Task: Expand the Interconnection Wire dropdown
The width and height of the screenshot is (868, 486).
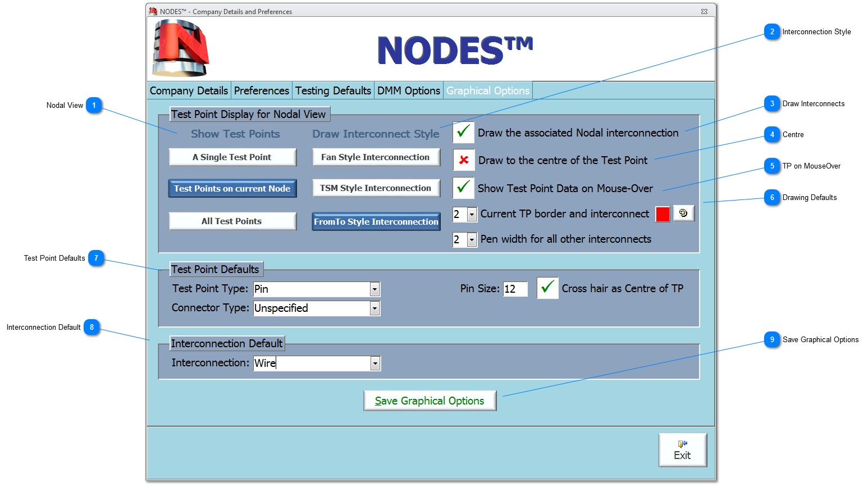Action: (375, 364)
